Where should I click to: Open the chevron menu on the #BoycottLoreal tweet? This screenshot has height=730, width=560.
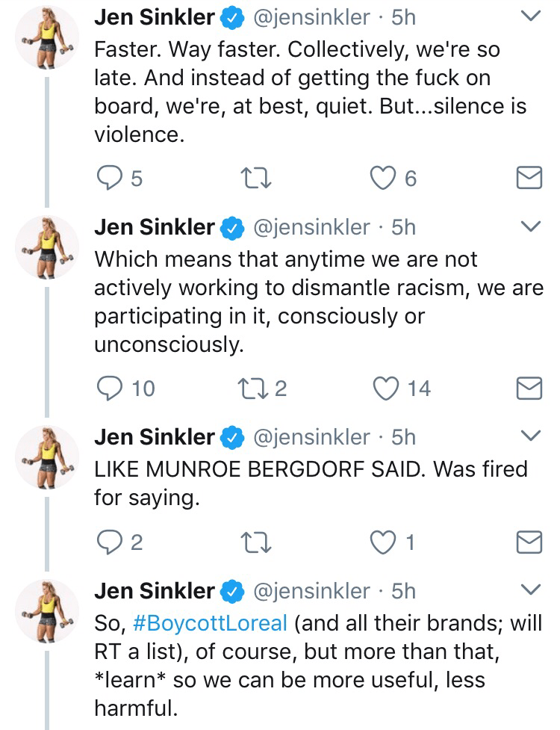530,590
